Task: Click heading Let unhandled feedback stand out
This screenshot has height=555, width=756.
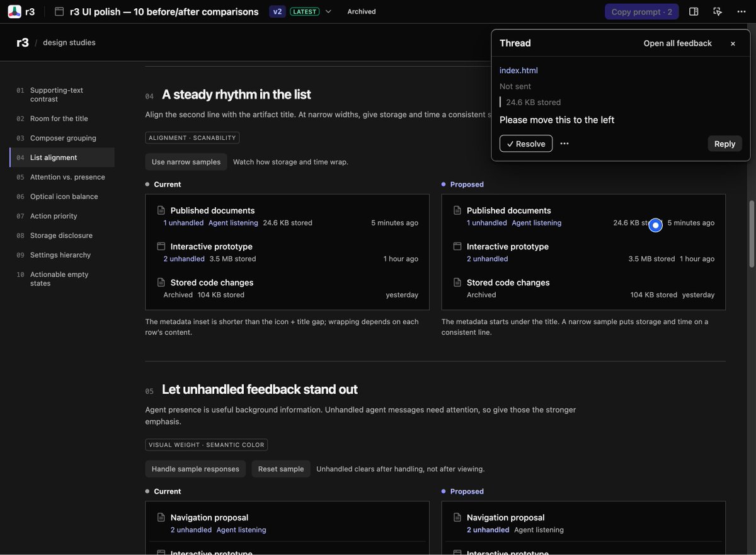Action: 260,389
